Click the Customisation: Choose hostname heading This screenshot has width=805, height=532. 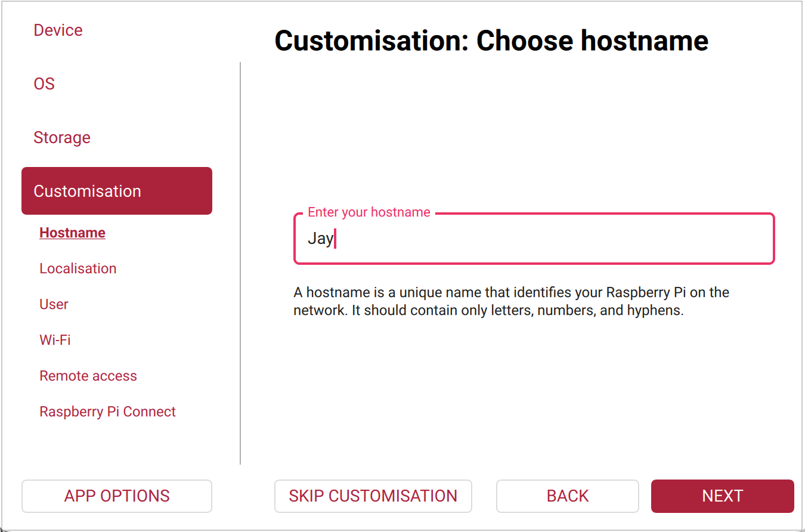coord(491,40)
